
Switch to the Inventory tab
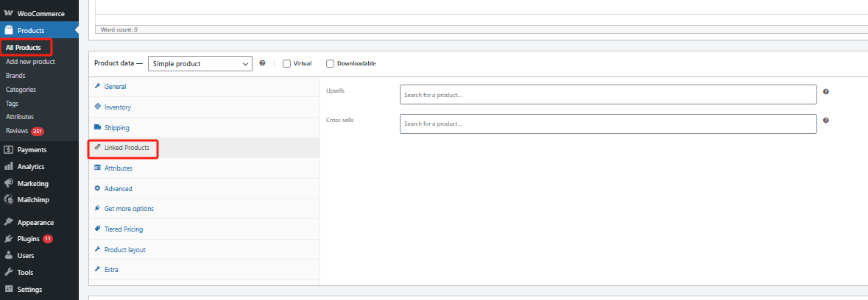117,107
